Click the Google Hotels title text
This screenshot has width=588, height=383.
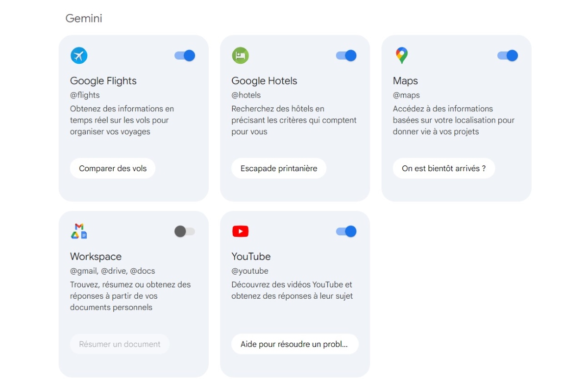(x=264, y=81)
